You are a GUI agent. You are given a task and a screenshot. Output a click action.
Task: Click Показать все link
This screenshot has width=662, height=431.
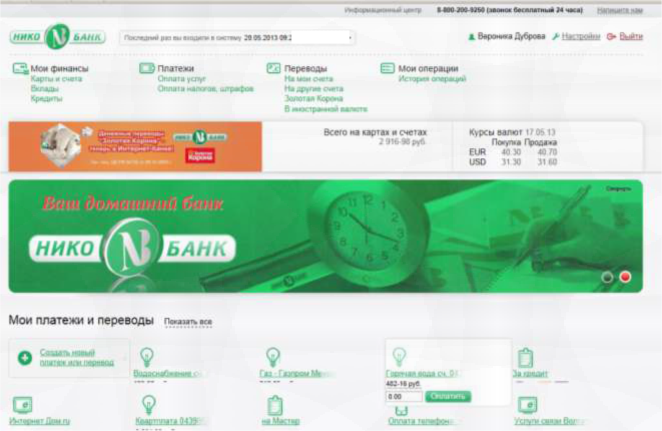[188, 322]
